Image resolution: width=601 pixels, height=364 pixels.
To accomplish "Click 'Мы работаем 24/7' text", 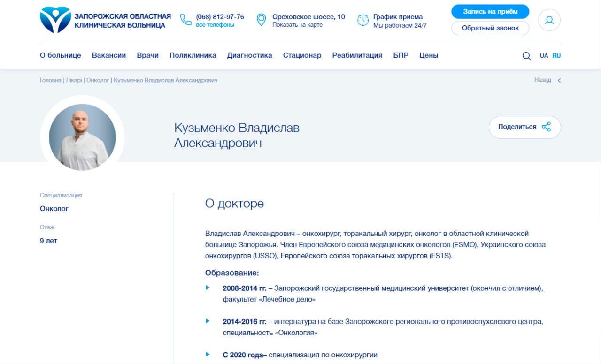I will (x=400, y=25).
